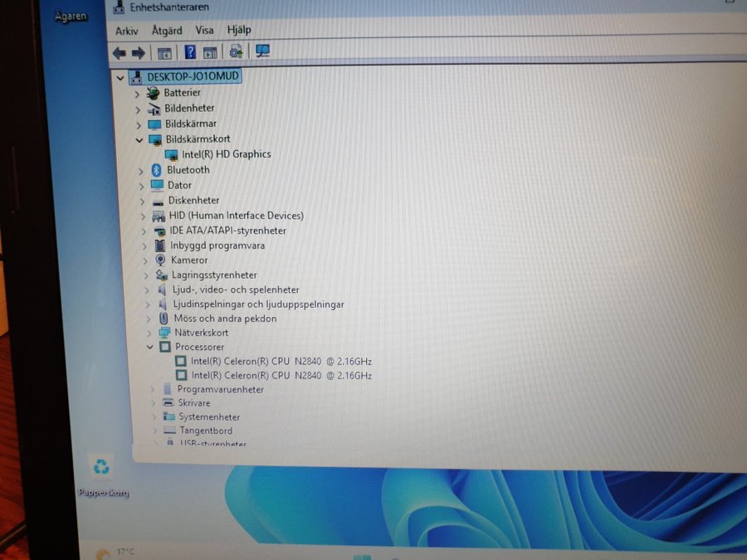Click the Bildskärmskort display adapter icon

[x=155, y=140]
